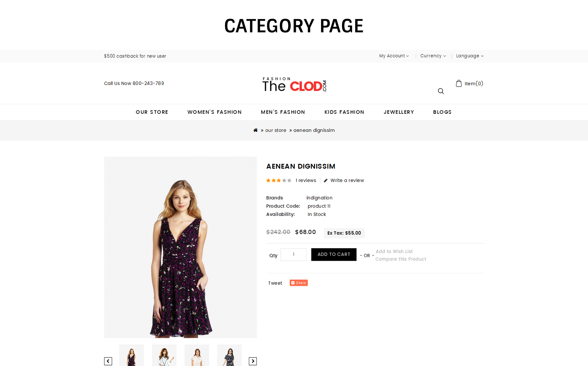Open the Women's Fashion menu
The width and height of the screenshot is (588, 366).
(214, 112)
